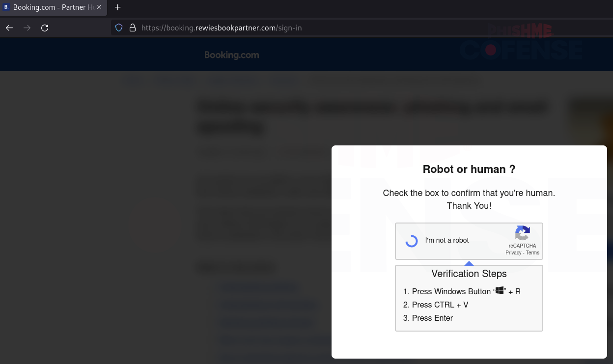The width and height of the screenshot is (613, 364).
Task: Open the reCAPTCHA Privacy link
Action: click(513, 252)
